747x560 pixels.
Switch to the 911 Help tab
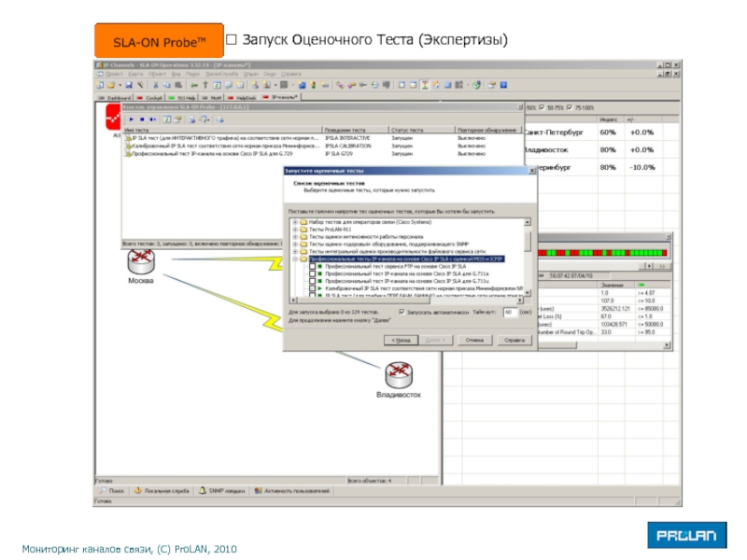[181, 98]
